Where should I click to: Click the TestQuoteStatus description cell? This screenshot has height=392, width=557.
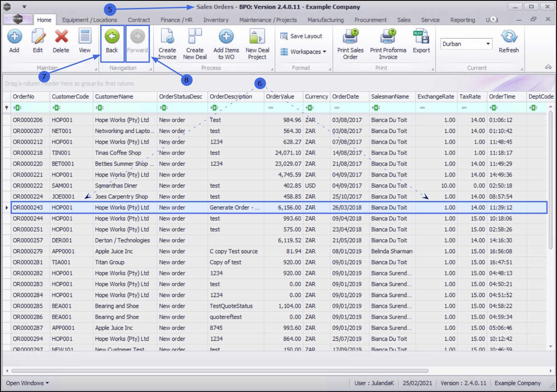pos(236,306)
